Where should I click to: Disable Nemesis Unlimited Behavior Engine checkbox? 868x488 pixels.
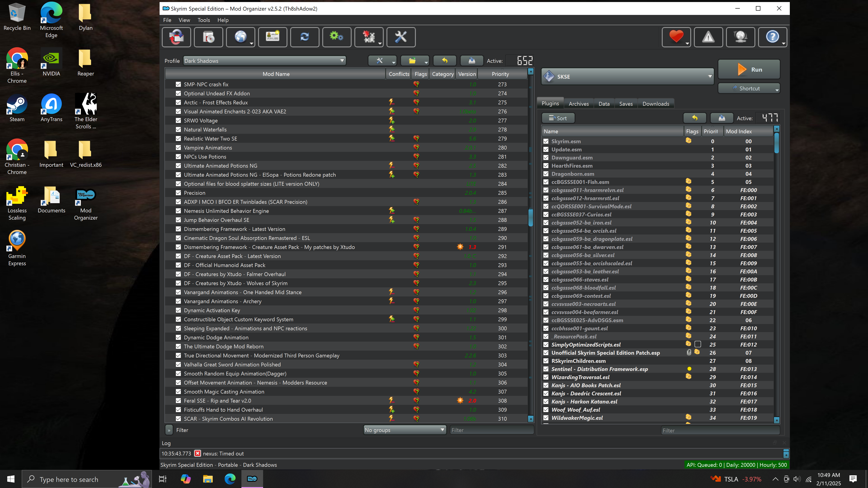178,211
